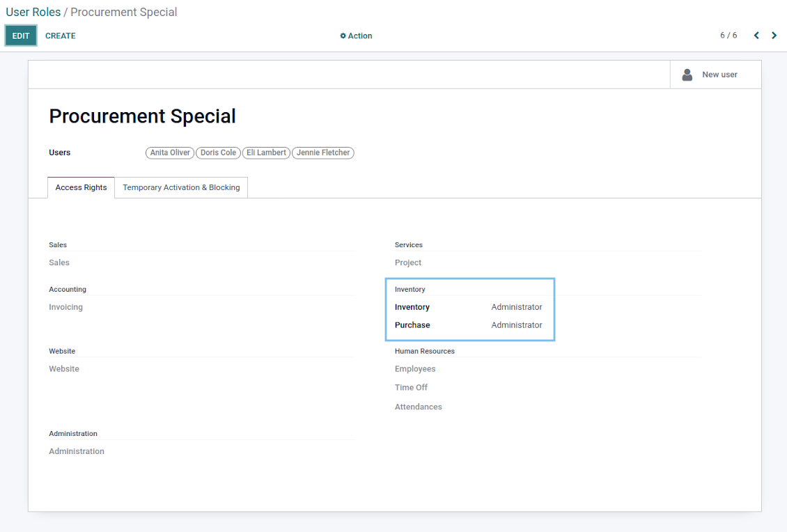Click the Sales field under Sales section

click(x=59, y=263)
